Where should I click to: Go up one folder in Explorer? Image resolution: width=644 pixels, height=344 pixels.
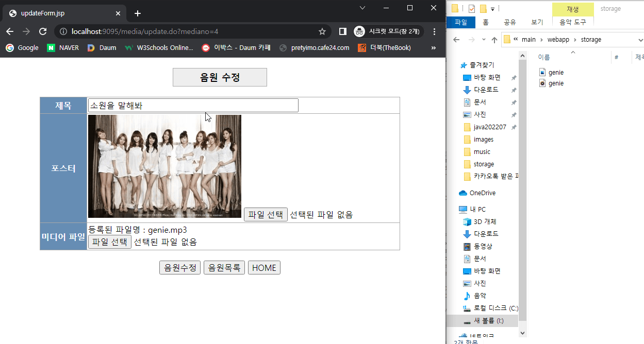[494, 40]
